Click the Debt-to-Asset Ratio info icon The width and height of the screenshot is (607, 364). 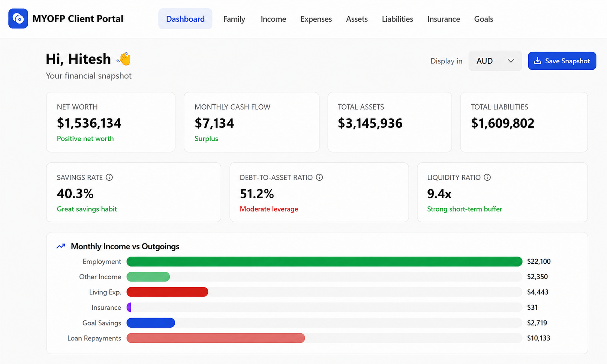319,177
